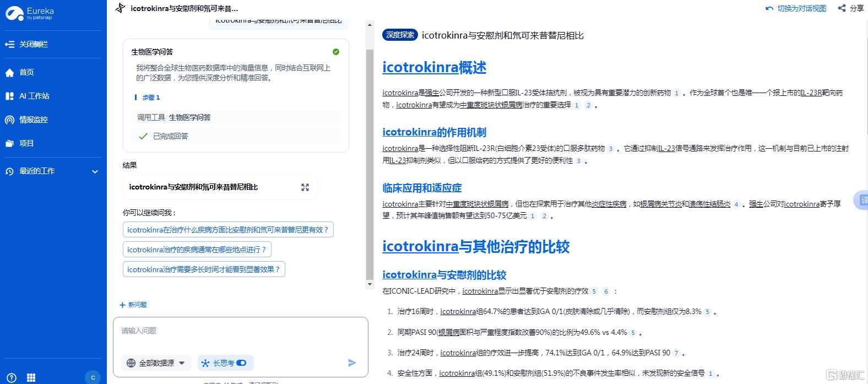Open the 全部数据源 data source dropdown
The height and width of the screenshot is (384, 868).
click(156, 363)
